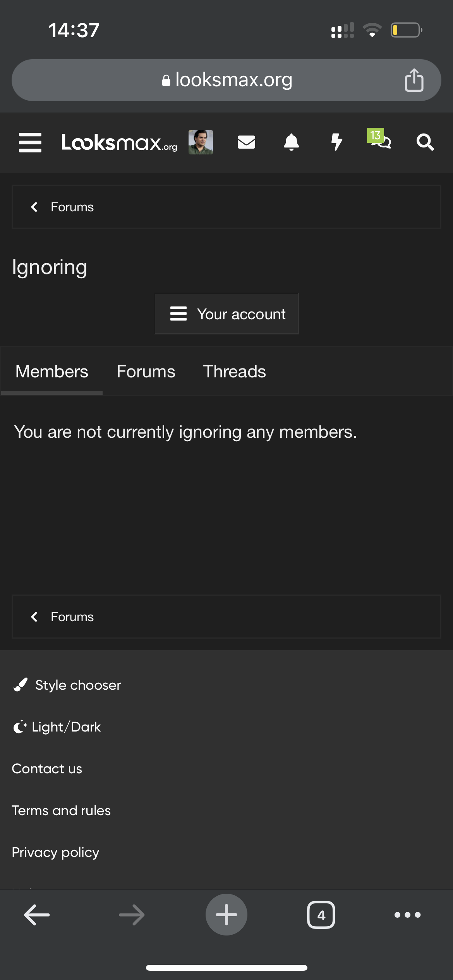The width and height of the screenshot is (453, 980).
Task: Select the Members tab
Action: (x=52, y=372)
